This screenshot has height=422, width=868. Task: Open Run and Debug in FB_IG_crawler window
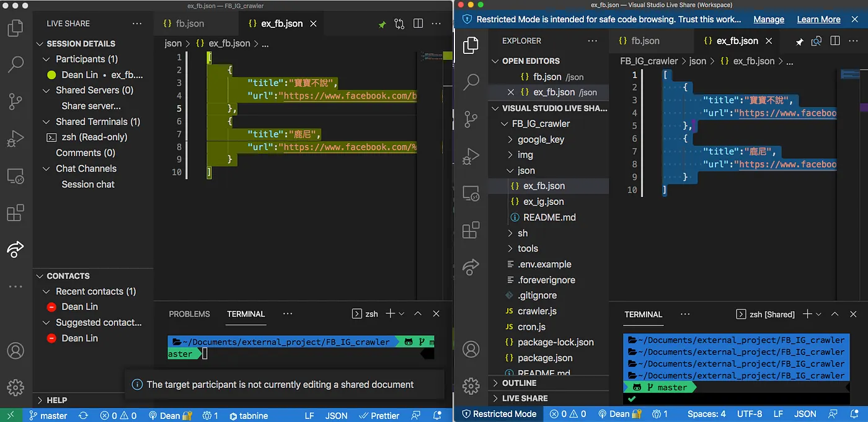tap(15, 138)
